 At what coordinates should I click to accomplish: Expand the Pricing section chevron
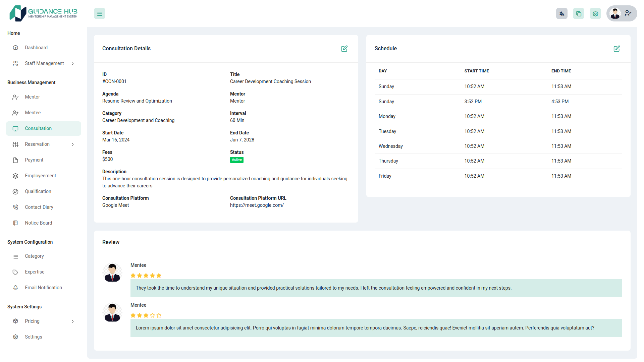tap(73, 321)
